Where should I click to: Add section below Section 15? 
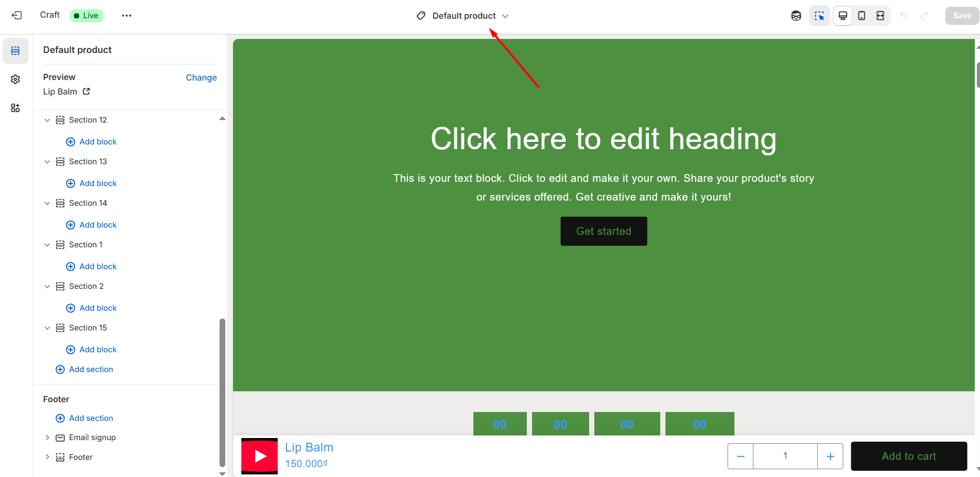(84, 369)
